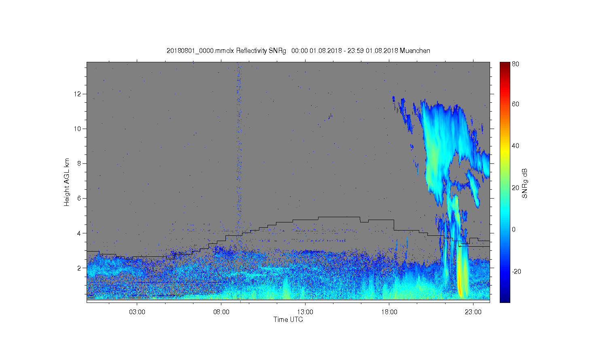Screen dimensions: 607x364
Task: Pick the colorbar tick value 80
Action: pyautogui.click(x=516, y=64)
